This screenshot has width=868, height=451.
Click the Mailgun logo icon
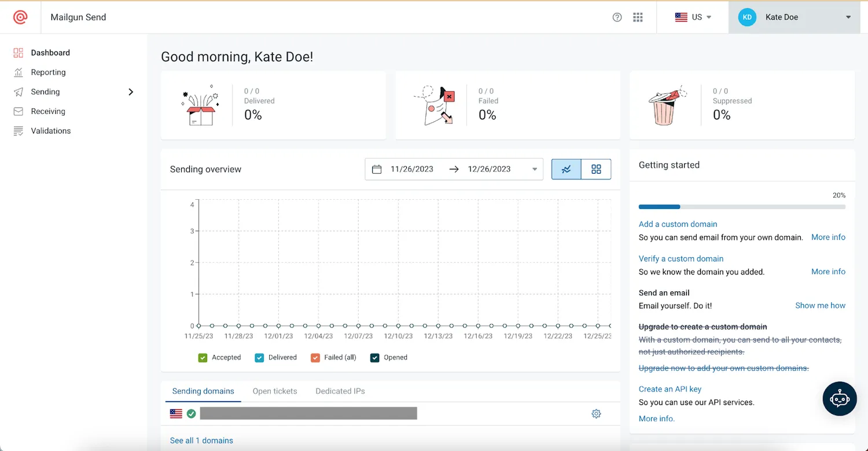(20, 17)
